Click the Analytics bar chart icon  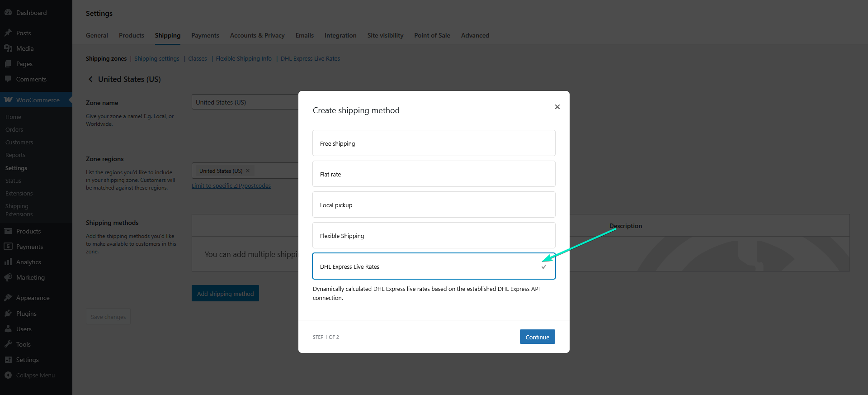(8, 262)
